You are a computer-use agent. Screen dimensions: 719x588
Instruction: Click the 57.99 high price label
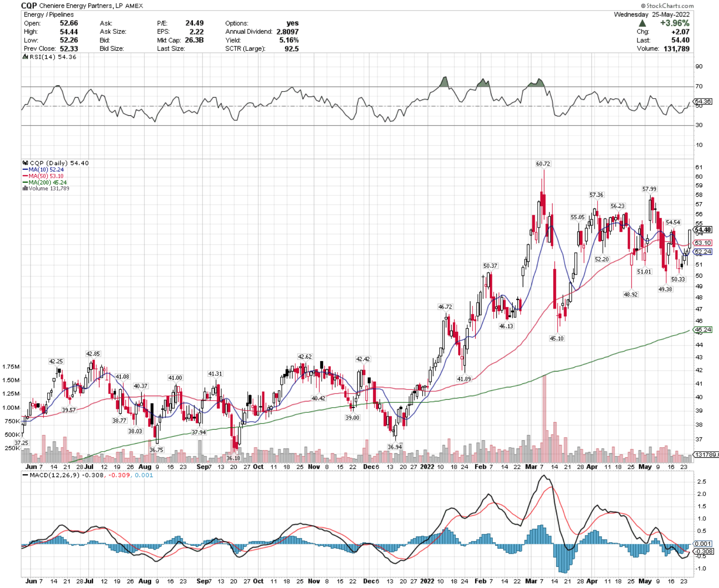point(649,189)
